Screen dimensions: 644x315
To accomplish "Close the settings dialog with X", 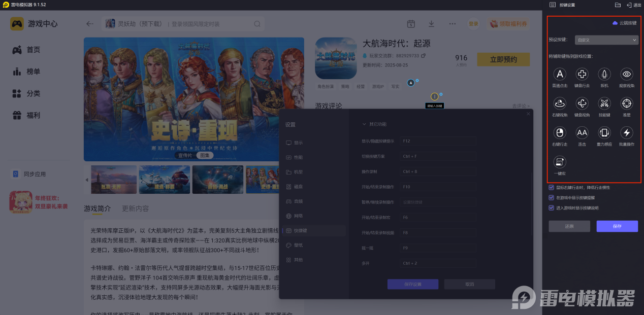I will click(528, 114).
